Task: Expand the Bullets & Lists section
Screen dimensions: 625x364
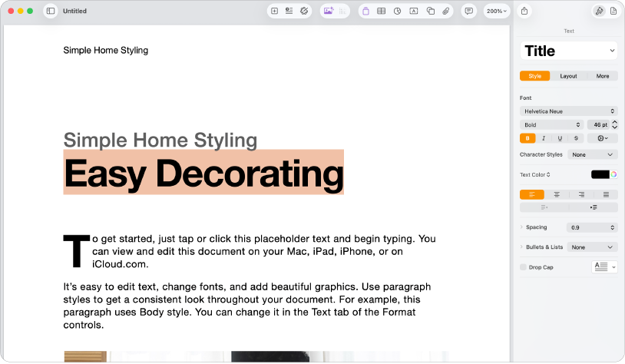Action: tap(521, 247)
